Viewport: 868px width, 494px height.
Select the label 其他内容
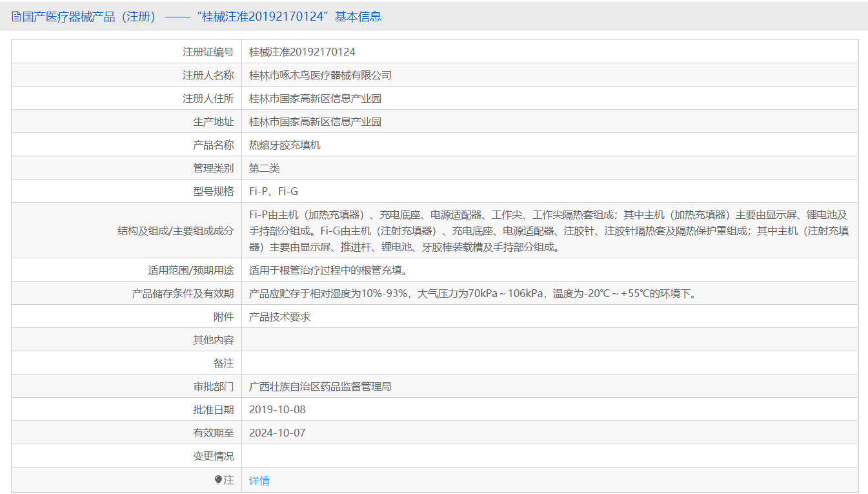tap(214, 340)
